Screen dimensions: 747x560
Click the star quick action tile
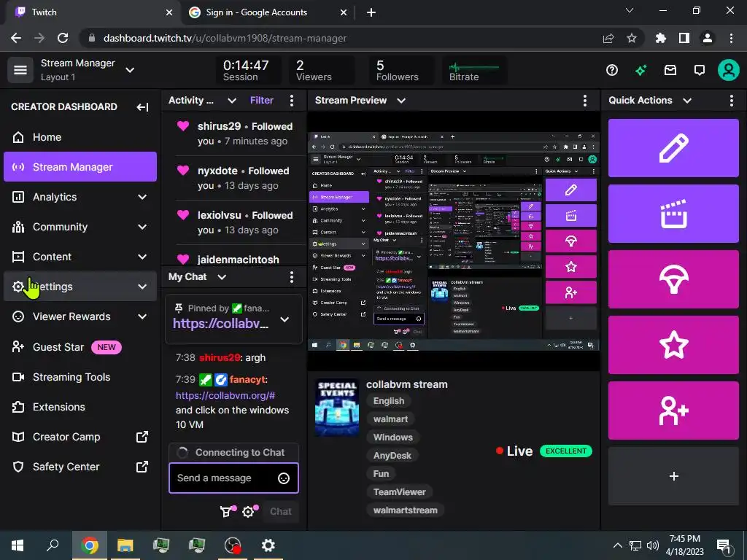[x=673, y=345]
